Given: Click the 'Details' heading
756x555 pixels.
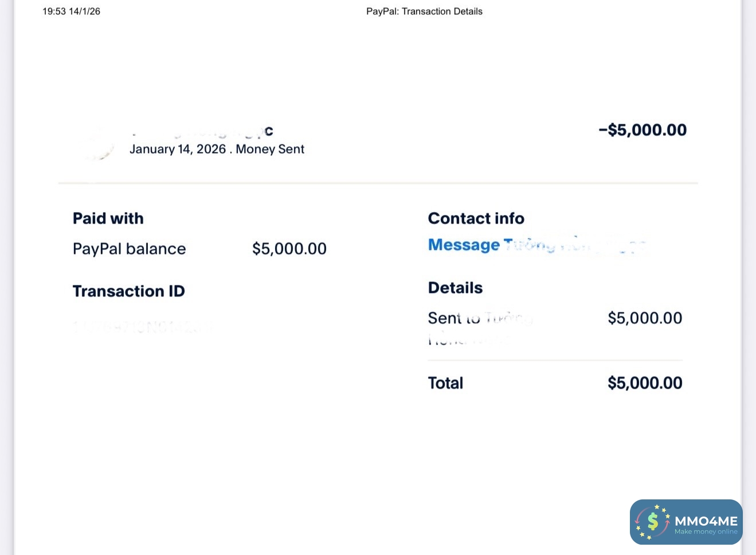Looking at the screenshot, I should [455, 288].
